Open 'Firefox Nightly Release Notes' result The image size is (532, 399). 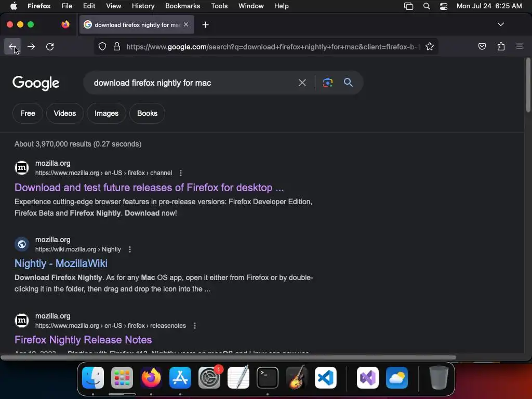point(83,340)
